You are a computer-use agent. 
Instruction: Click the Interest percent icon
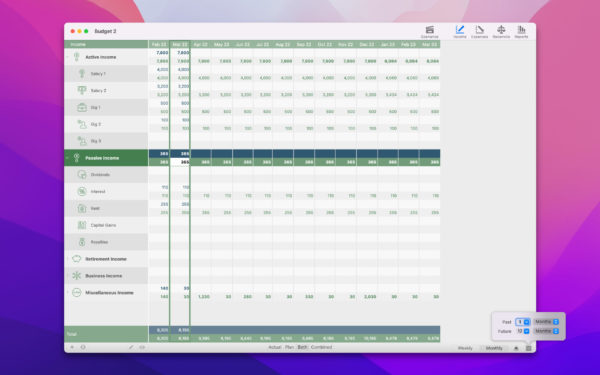coord(82,191)
